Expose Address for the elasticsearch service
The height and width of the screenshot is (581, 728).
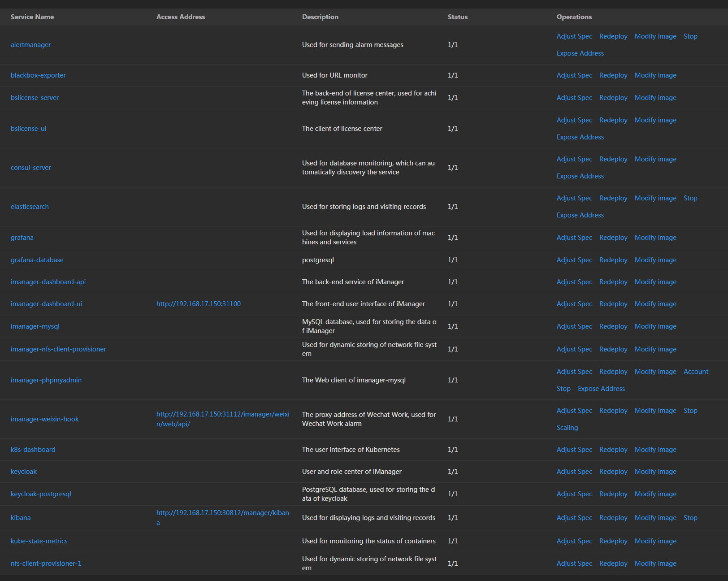tap(580, 215)
